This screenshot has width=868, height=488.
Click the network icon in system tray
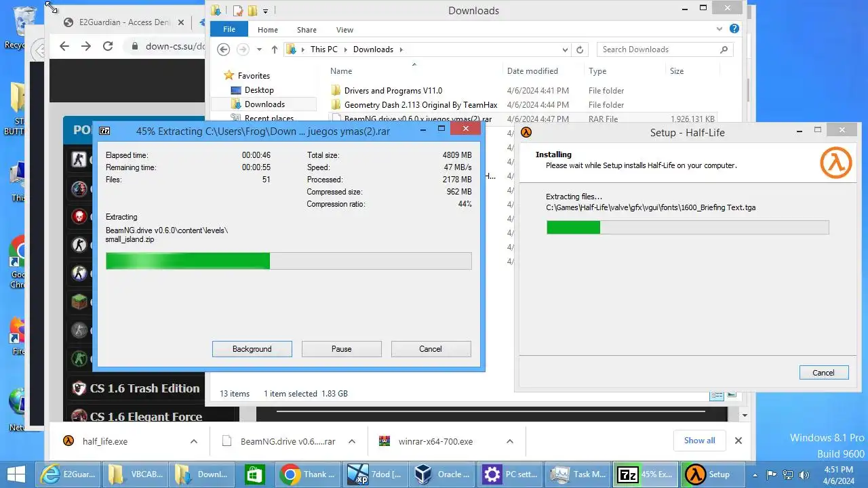coord(787,474)
